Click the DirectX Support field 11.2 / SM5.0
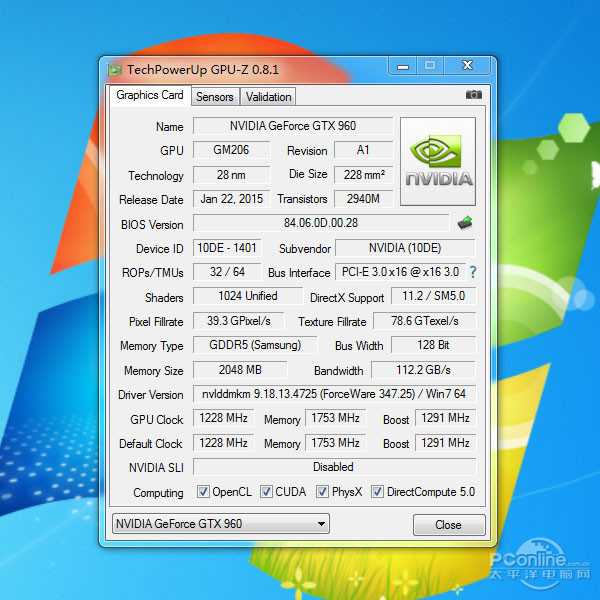Image resolution: width=600 pixels, height=600 pixels. [433, 296]
